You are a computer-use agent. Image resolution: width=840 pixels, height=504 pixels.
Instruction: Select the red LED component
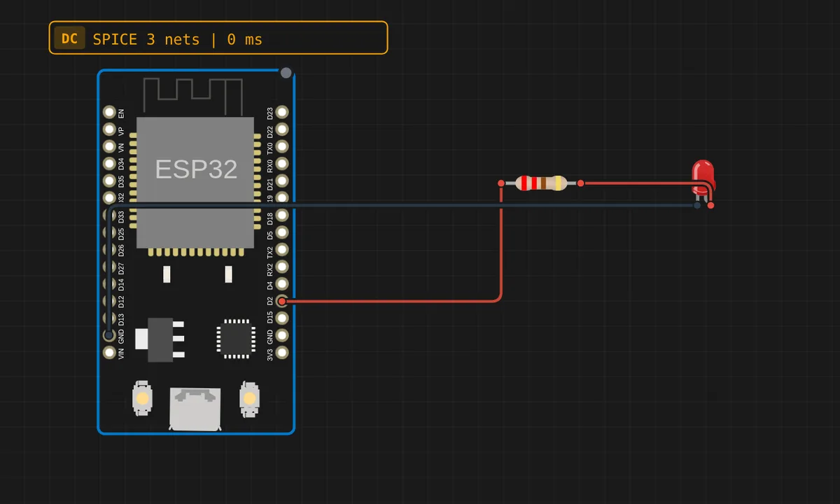(x=703, y=178)
